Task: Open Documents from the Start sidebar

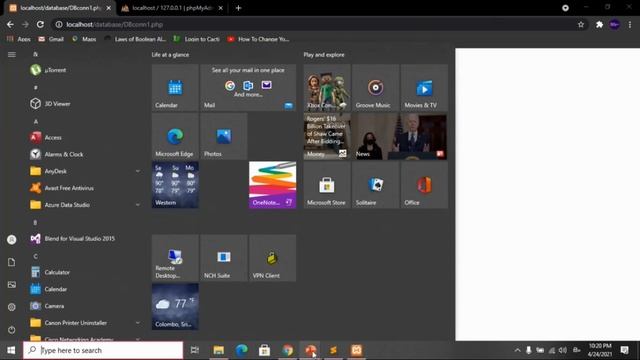Action: click(11, 262)
